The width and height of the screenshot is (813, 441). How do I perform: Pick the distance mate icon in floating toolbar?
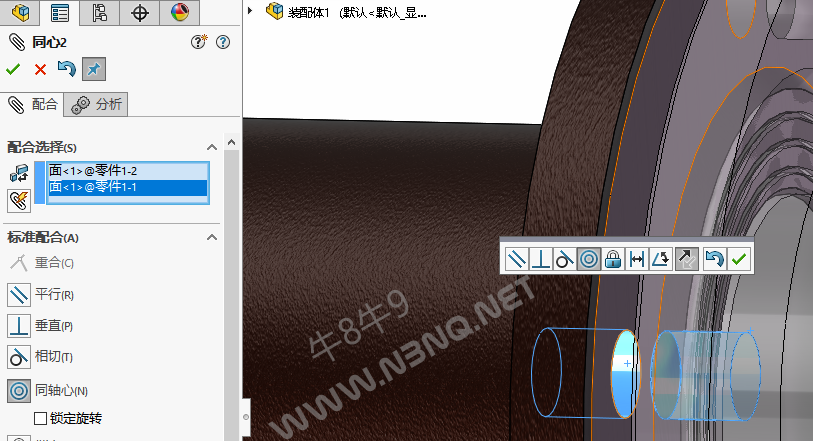637,259
